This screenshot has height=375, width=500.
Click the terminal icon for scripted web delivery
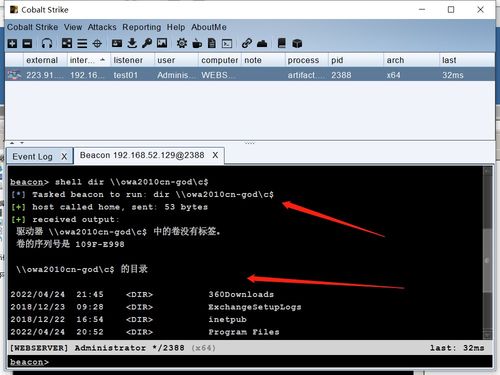(227, 43)
